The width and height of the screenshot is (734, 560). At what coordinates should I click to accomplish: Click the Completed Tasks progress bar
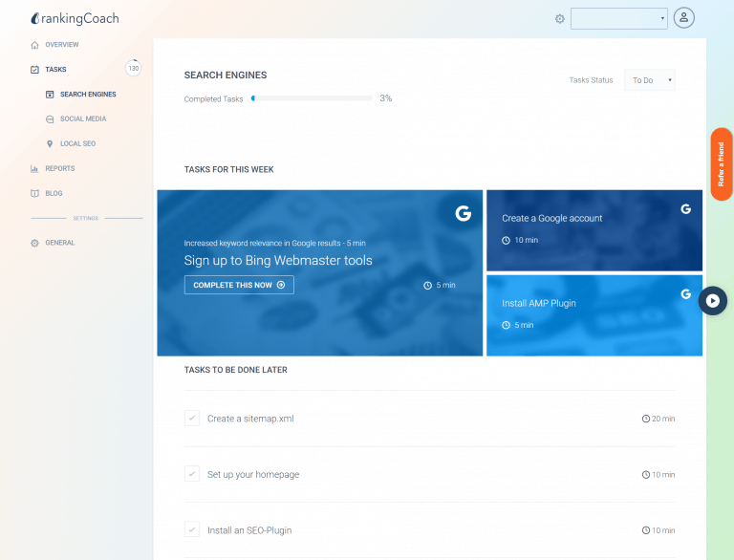312,98
